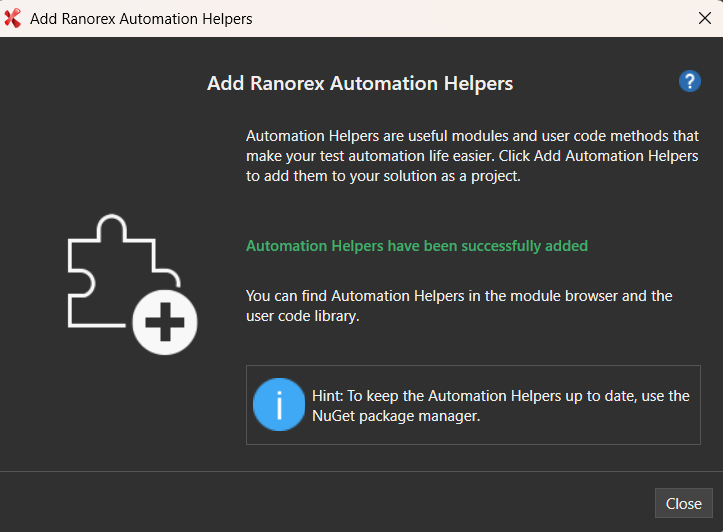
Task: Click the Ranorex logo in title bar
Action: point(13,18)
